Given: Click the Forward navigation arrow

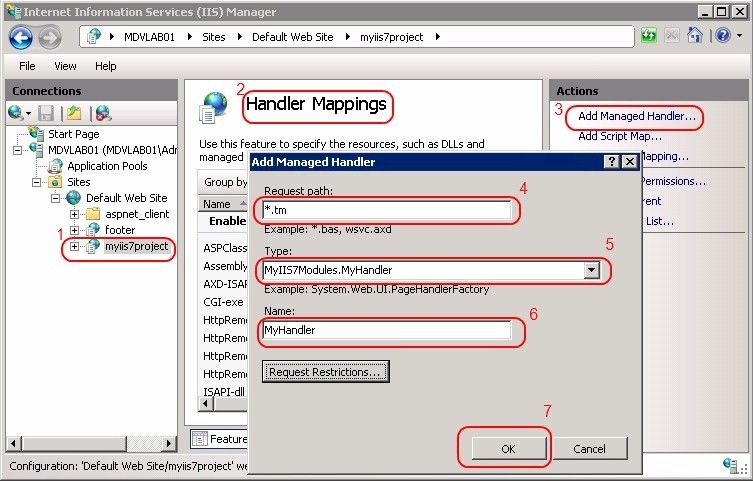Looking at the screenshot, I should tap(50, 37).
